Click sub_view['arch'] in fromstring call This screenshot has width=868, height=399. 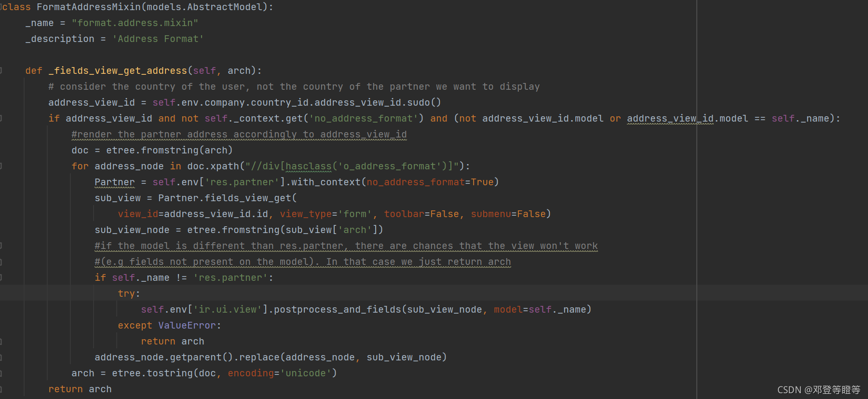click(332, 230)
